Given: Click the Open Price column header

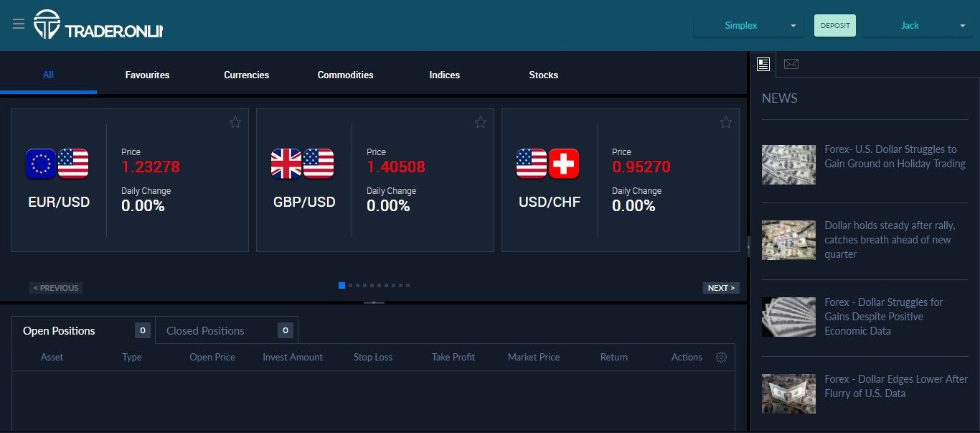Looking at the screenshot, I should tap(212, 357).
